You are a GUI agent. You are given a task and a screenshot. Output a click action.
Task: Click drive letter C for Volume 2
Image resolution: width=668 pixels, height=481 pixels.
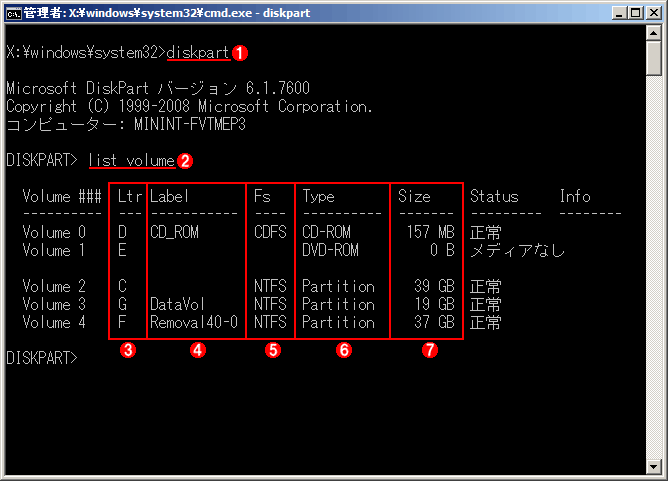click(x=122, y=286)
